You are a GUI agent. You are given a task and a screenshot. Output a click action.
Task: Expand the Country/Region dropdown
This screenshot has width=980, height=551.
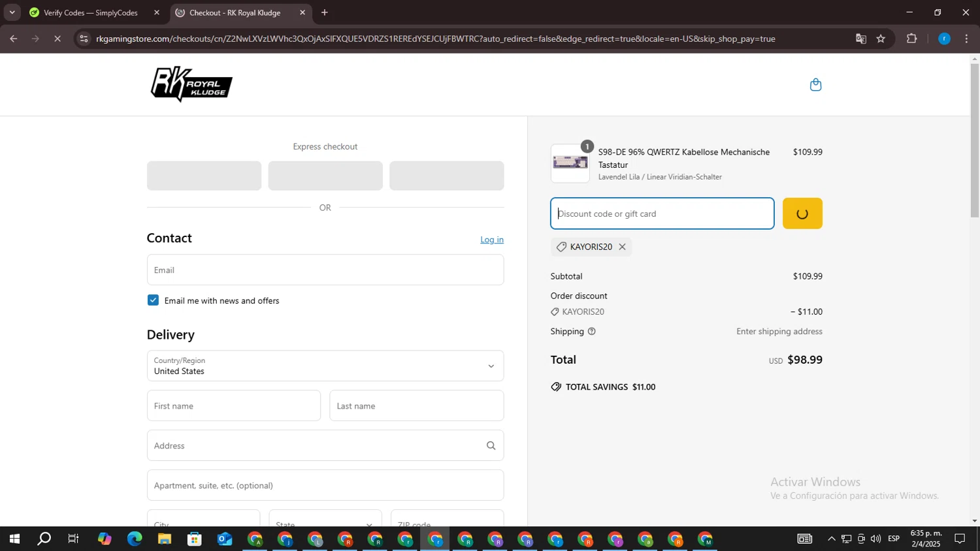[325, 366]
